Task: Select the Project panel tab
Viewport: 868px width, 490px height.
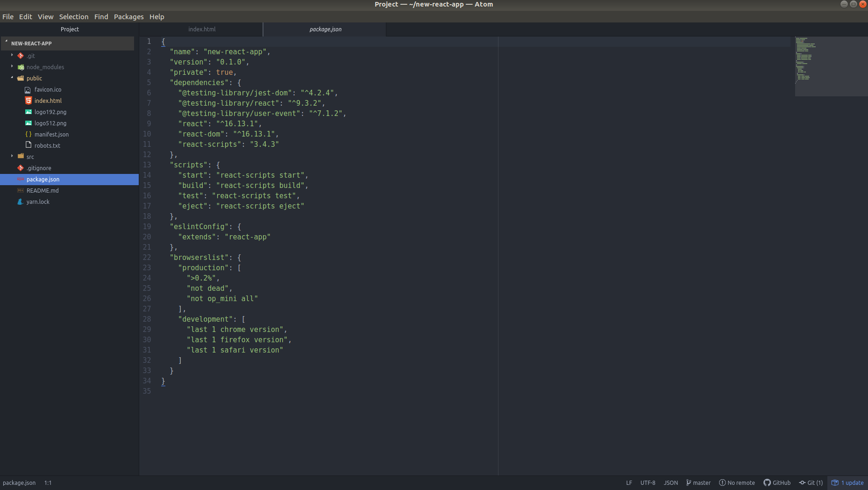Action: pos(70,29)
